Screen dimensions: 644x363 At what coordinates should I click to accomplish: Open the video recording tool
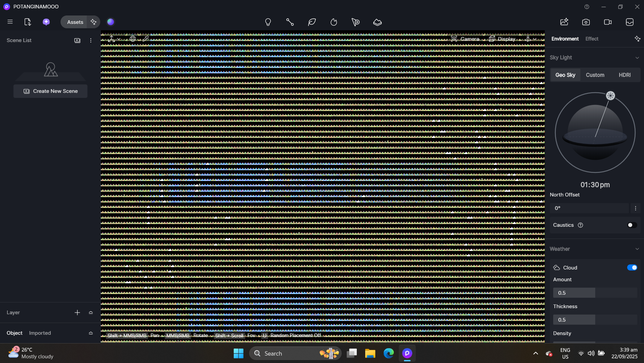[608, 22]
